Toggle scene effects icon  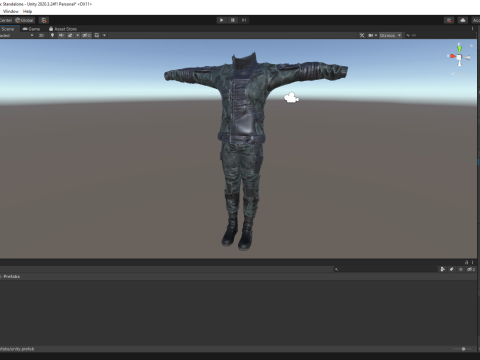pyautogui.click(x=70, y=35)
